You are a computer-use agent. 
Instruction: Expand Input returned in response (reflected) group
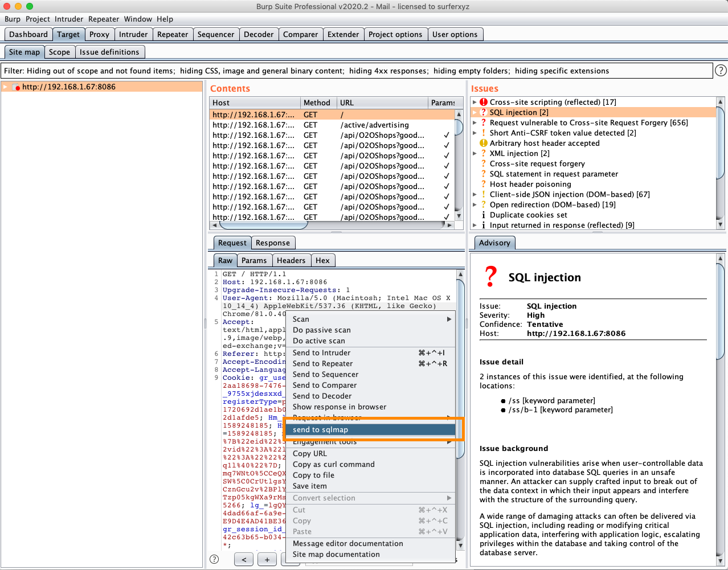[475, 225]
